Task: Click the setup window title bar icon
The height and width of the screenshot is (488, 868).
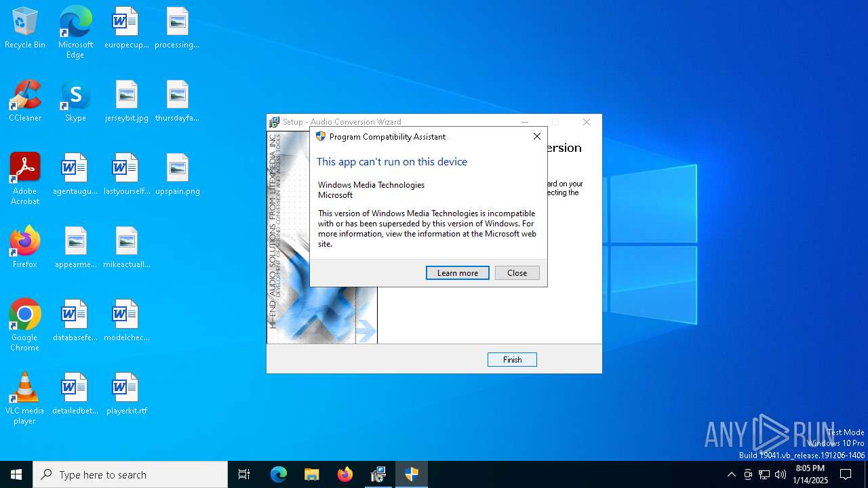Action: point(275,122)
